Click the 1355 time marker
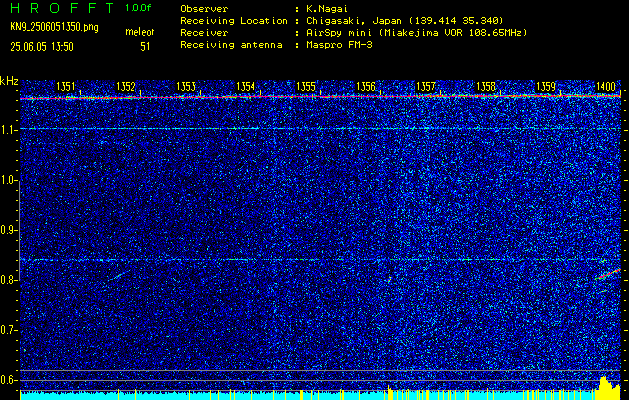Viewport: 629px width, 400px height. [x=306, y=87]
